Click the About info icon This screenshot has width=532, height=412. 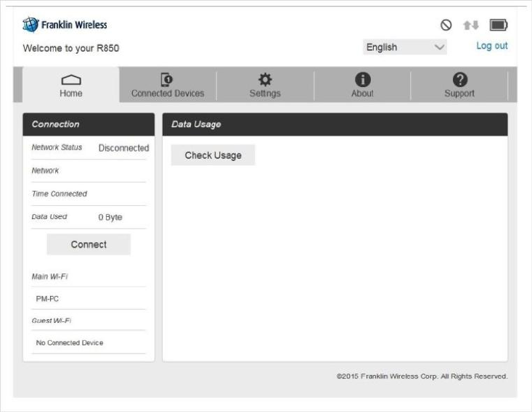[363, 80]
